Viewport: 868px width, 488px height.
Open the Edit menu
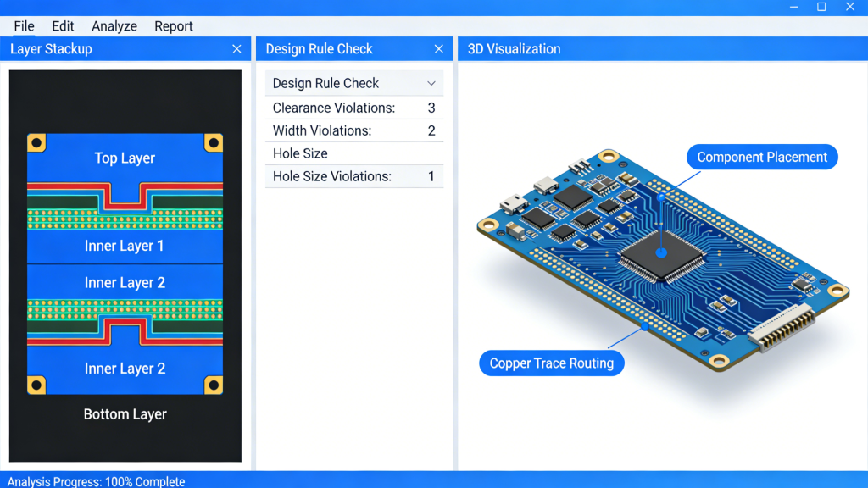[62, 26]
